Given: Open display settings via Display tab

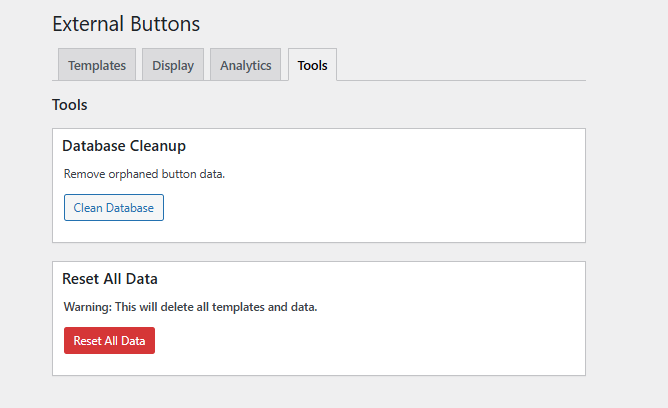Looking at the screenshot, I should tap(173, 65).
